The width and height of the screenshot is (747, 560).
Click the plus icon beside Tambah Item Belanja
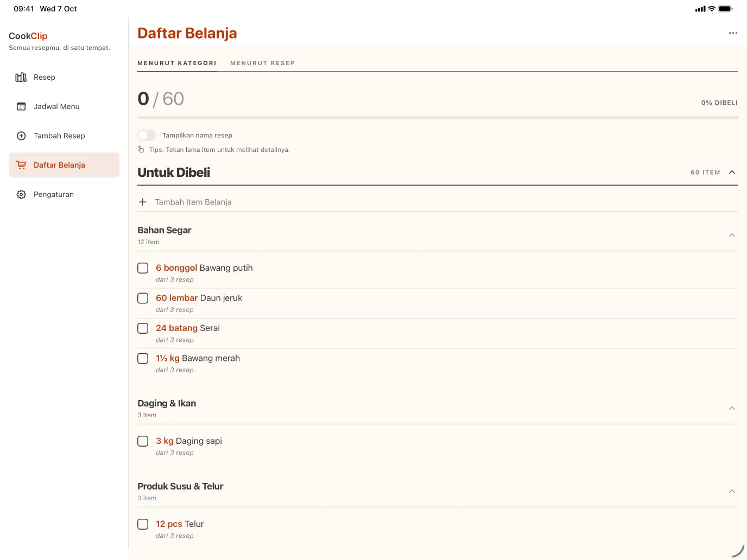(x=143, y=202)
